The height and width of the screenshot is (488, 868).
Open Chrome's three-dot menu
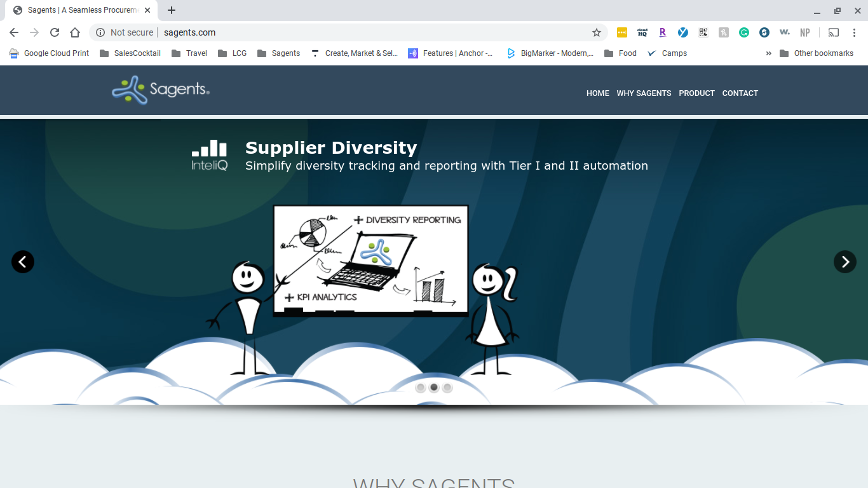(854, 32)
